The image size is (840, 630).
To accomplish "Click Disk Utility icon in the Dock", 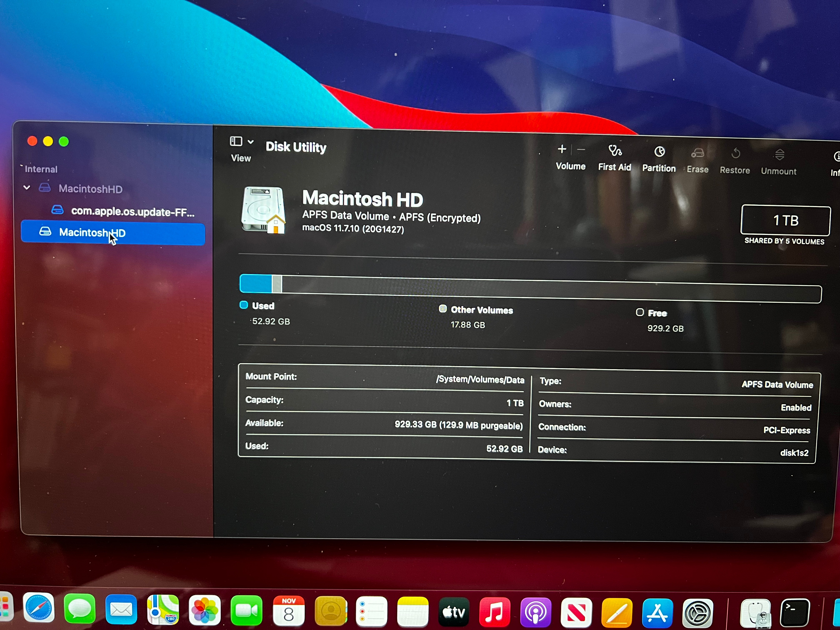I will coord(755,614).
